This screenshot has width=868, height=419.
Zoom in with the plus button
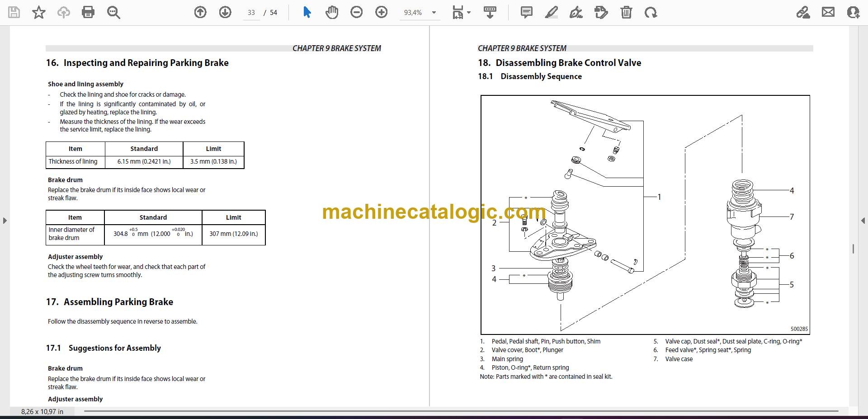tap(382, 12)
